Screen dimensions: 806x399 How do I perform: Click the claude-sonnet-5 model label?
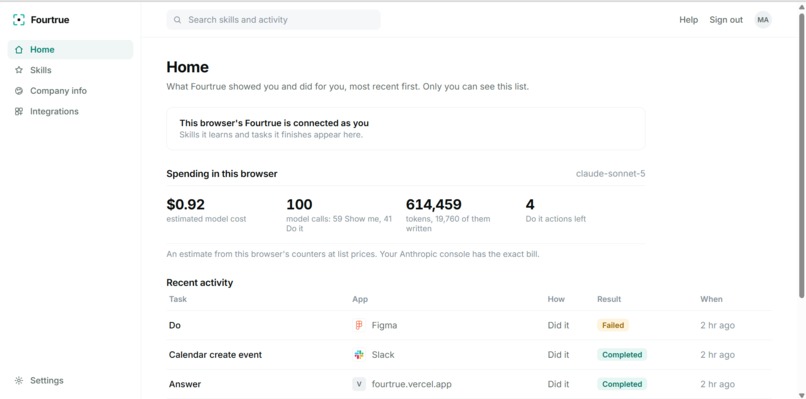tap(611, 174)
